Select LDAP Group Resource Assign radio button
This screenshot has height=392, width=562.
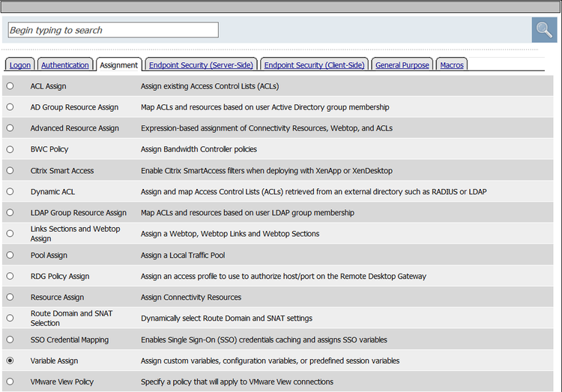[10, 213]
